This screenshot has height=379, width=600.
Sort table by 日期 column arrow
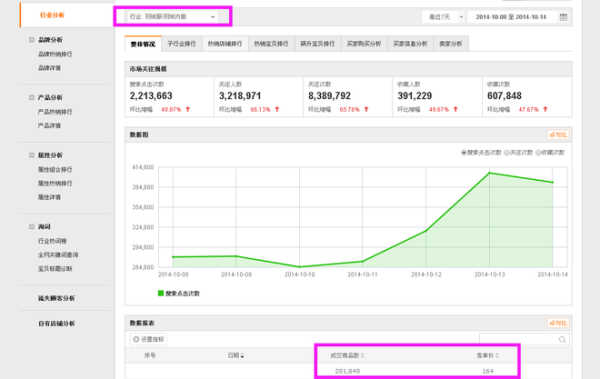(242, 356)
